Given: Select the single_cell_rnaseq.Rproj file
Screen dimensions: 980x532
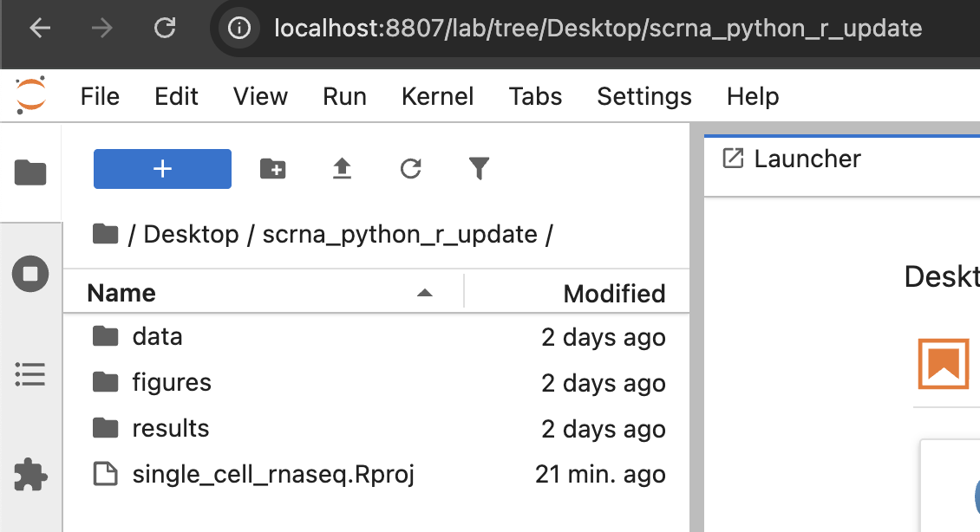Looking at the screenshot, I should pyautogui.click(x=376, y=474).
